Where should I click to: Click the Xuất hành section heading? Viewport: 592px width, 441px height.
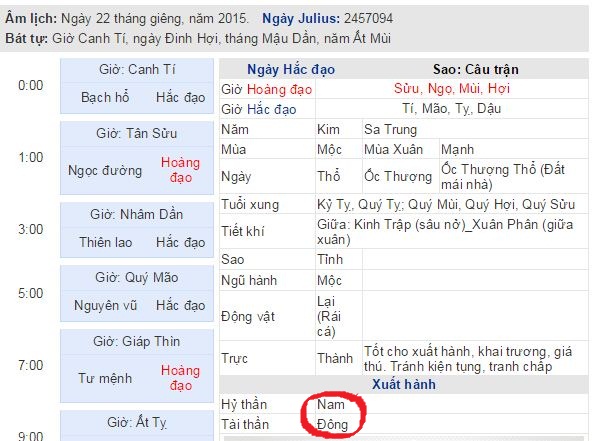pyautogui.click(x=404, y=384)
